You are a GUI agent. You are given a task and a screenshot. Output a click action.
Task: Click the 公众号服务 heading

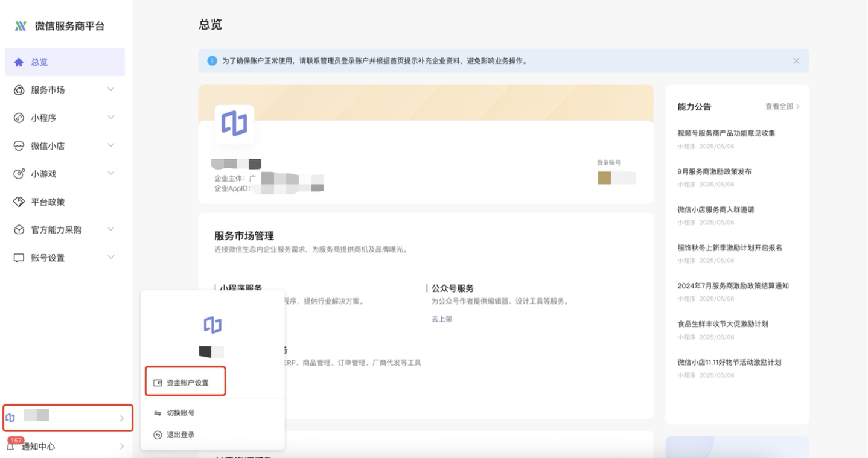(x=453, y=288)
